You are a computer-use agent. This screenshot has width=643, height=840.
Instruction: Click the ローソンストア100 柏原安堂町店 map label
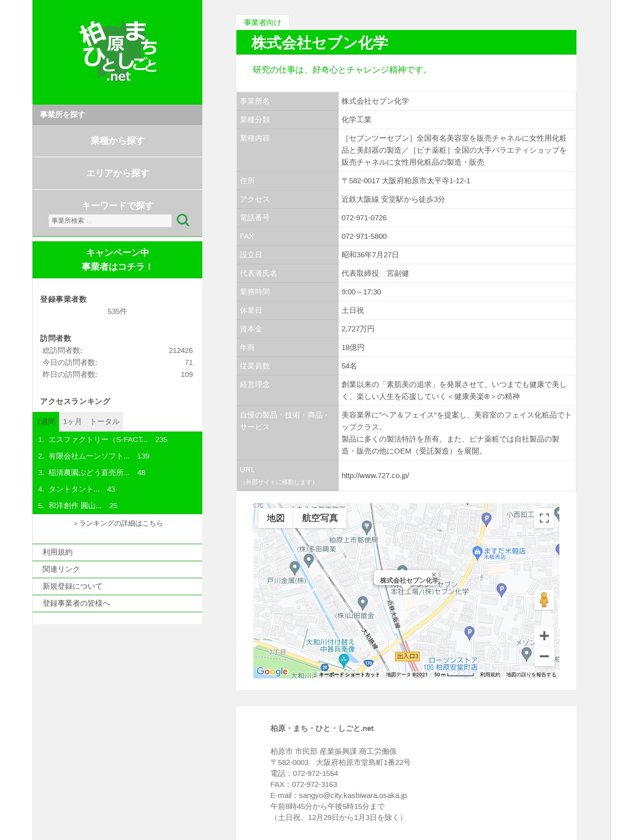point(450,664)
